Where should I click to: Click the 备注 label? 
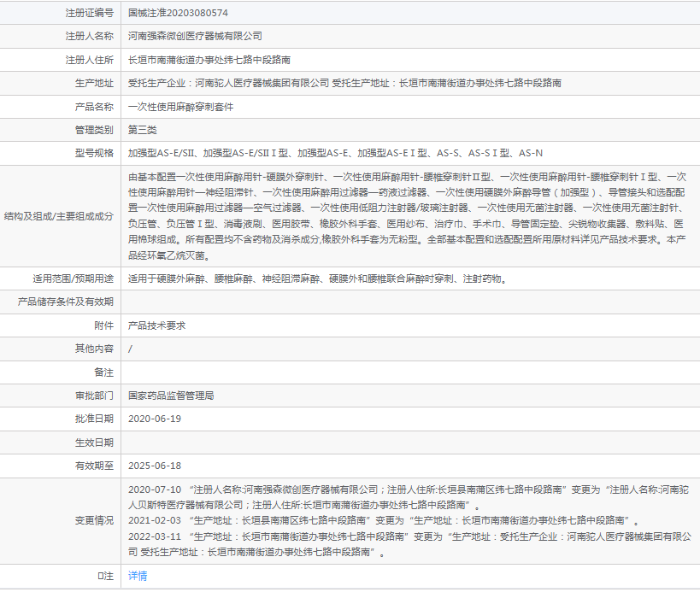pyautogui.click(x=104, y=372)
